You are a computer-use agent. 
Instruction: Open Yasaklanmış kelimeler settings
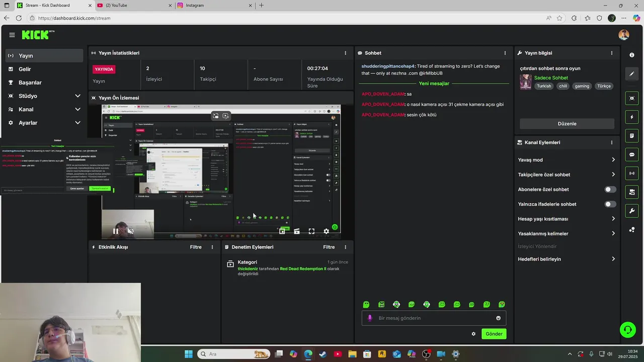point(567,233)
